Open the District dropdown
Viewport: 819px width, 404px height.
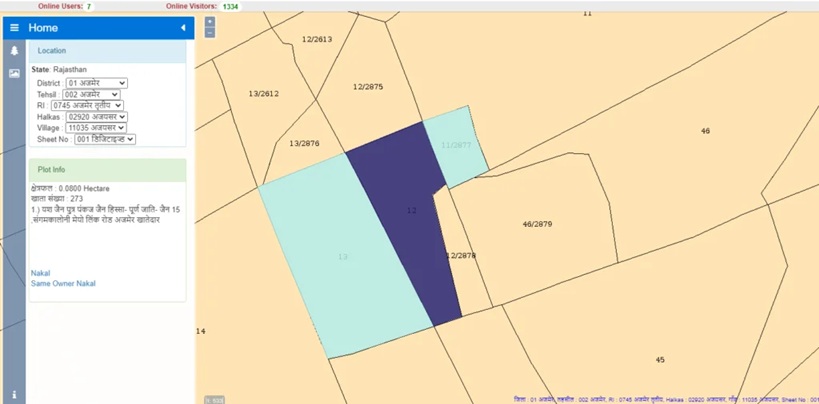[x=97, y=83]
